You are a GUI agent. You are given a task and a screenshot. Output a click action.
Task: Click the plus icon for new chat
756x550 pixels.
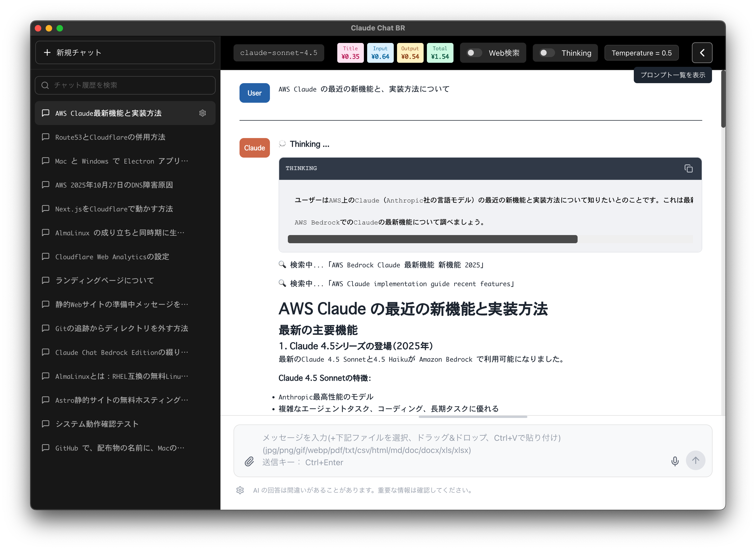[47, 52]
